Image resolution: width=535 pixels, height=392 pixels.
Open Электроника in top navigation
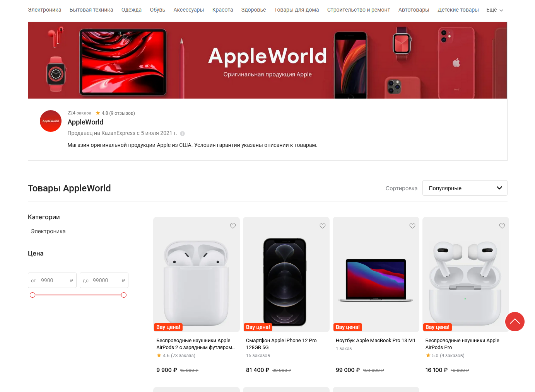pyautogui.click(x=44, y=10)
